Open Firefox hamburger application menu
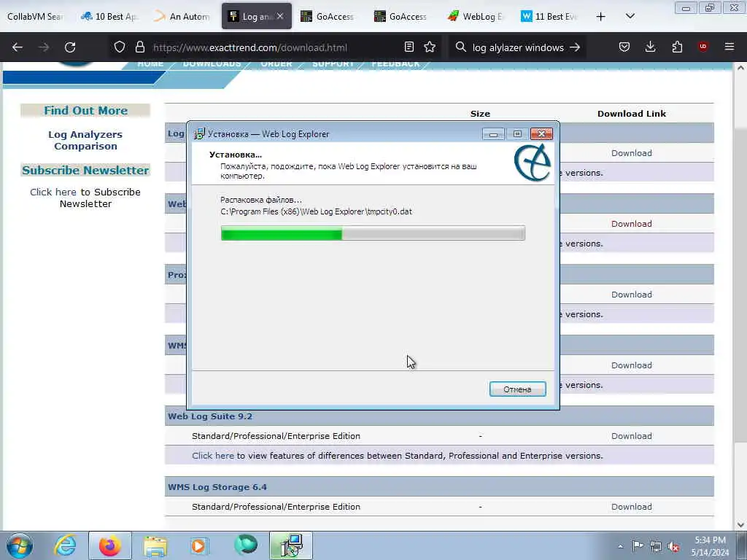 (x=729, y=47)
